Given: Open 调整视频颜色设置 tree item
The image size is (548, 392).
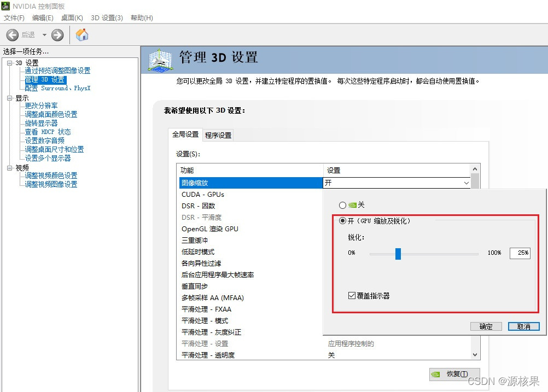Looking at the screenshot, I should click(51, 175).
